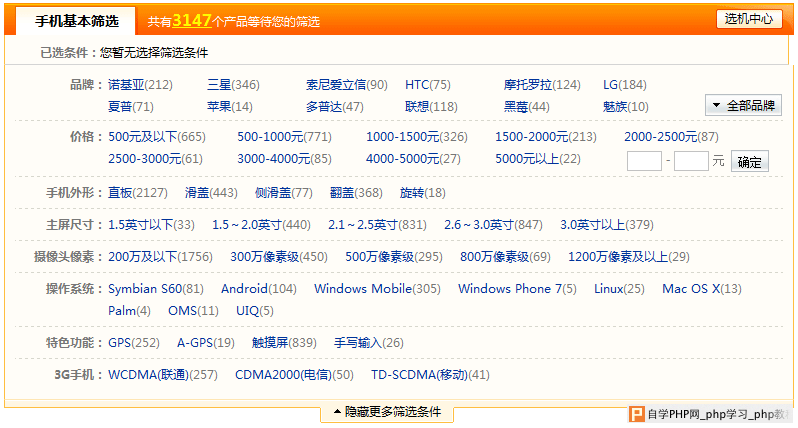Filter by 触摸屏 feature
Viewport: 798px width, 428px height.
pyautogui.click(x=270, y=343)
